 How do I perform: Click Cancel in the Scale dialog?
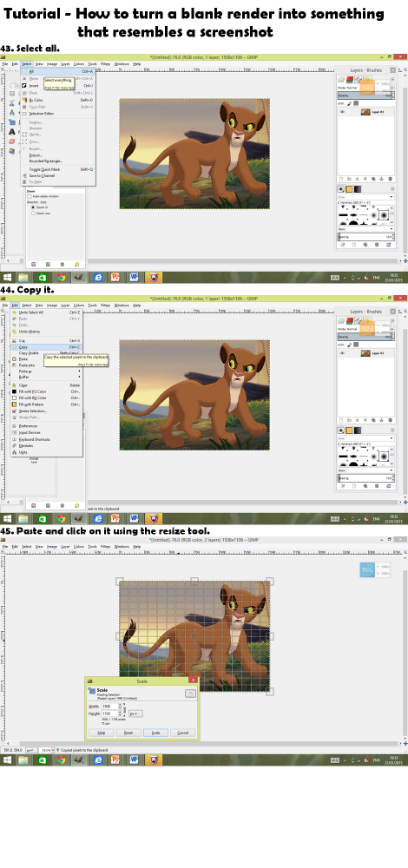pyautogui.click(x=182, y=733)
